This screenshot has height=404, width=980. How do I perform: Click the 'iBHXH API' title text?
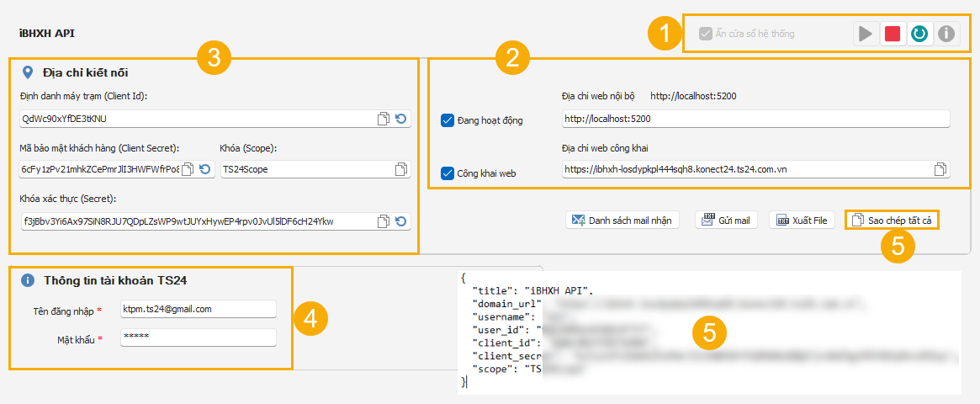point(47,33)
